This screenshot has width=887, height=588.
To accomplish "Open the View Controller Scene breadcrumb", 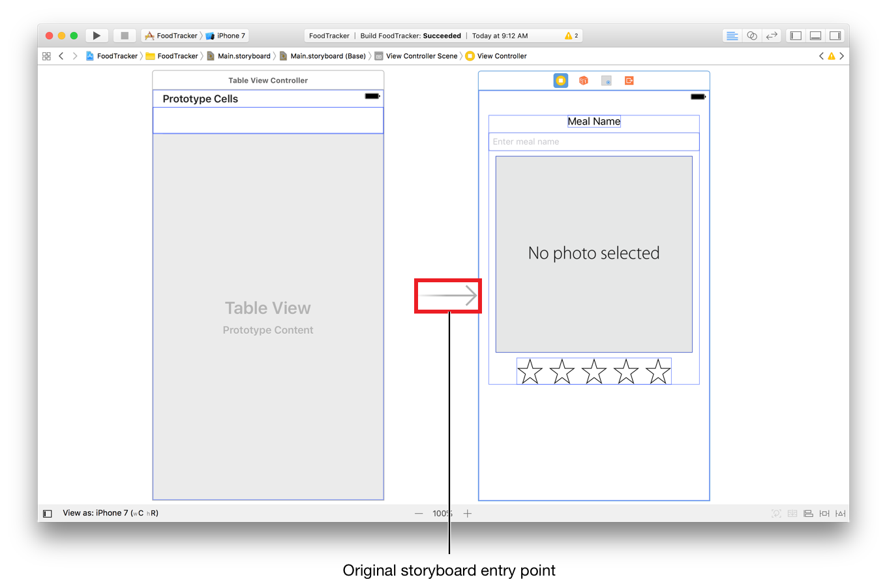I will pos(416,56).
